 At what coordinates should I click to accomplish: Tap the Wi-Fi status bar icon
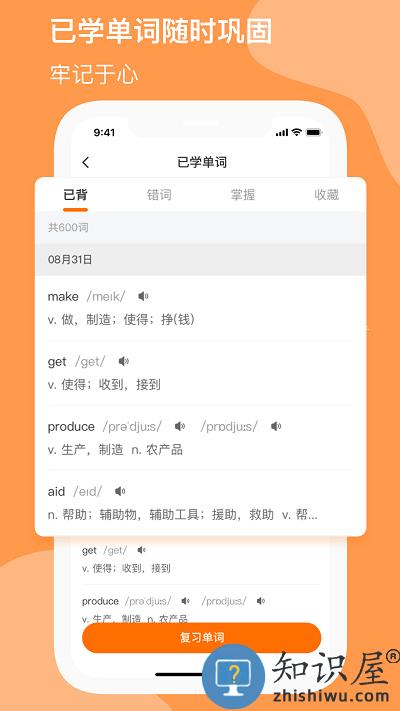click(297, 132)
